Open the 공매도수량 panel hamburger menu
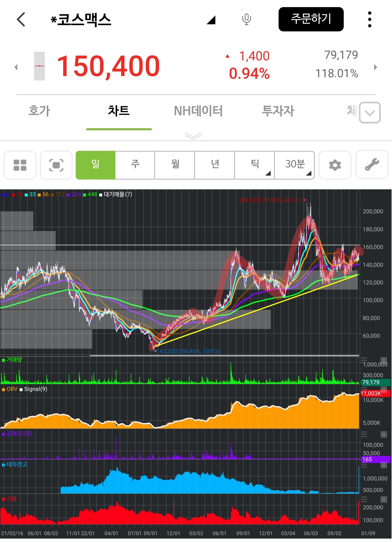 coord(364,435)
